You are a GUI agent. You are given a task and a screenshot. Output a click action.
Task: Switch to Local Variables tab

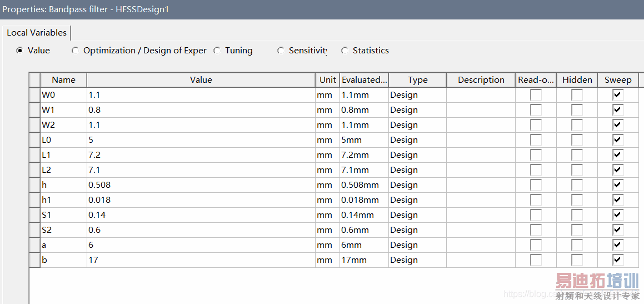click(x=37, y=33)
